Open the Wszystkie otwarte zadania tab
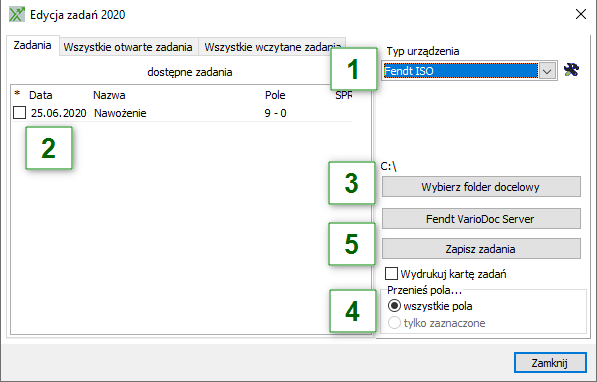 [x=128, y=47]
